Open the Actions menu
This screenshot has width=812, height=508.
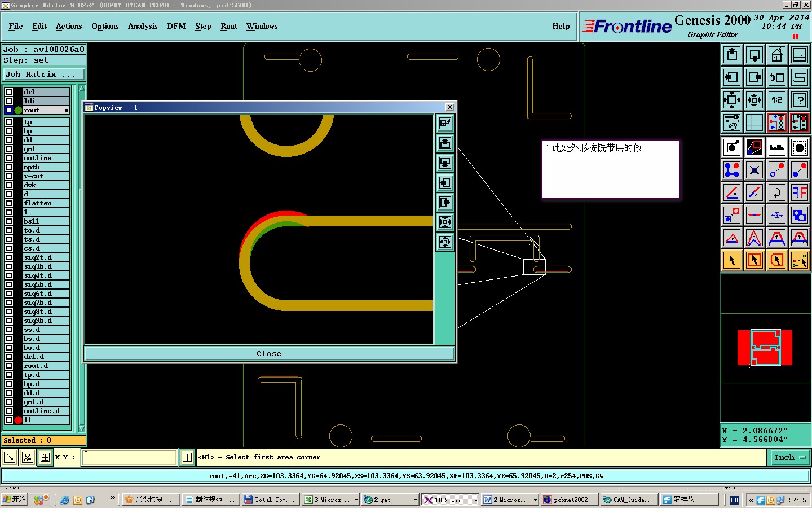[69, 27]
